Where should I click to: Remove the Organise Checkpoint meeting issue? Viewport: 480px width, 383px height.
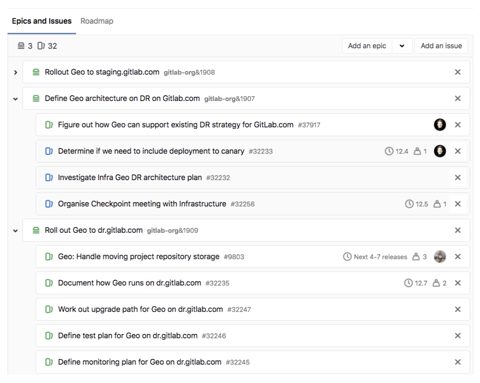pos(458,204)
